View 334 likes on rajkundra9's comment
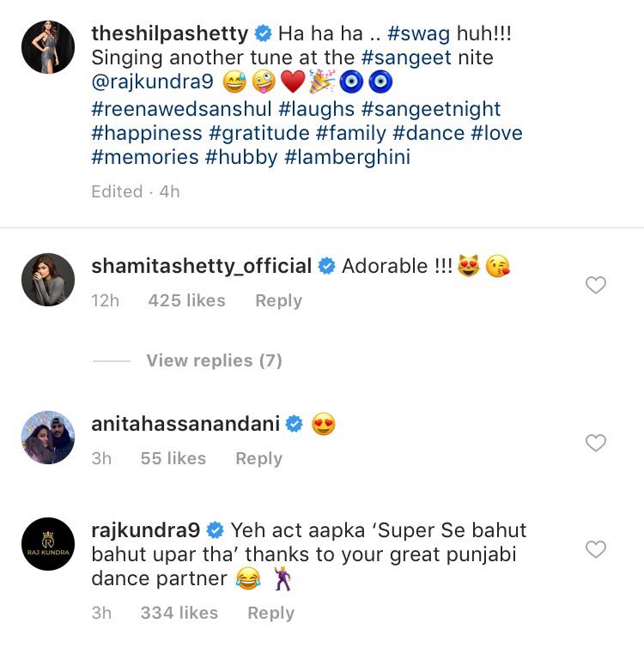 pyautogui.click(x=179, y=613)
